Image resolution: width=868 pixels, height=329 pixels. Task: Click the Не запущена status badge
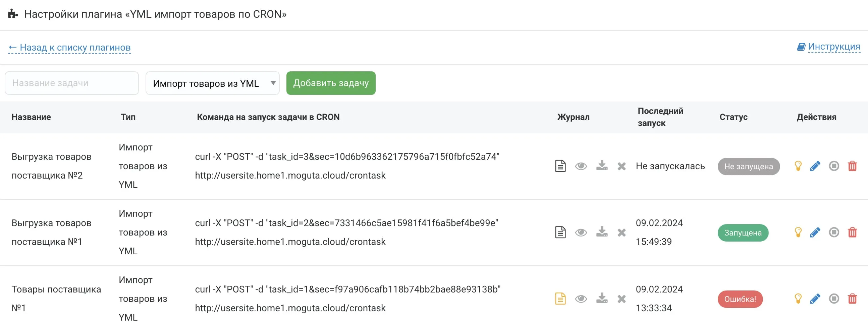[748, 167]
